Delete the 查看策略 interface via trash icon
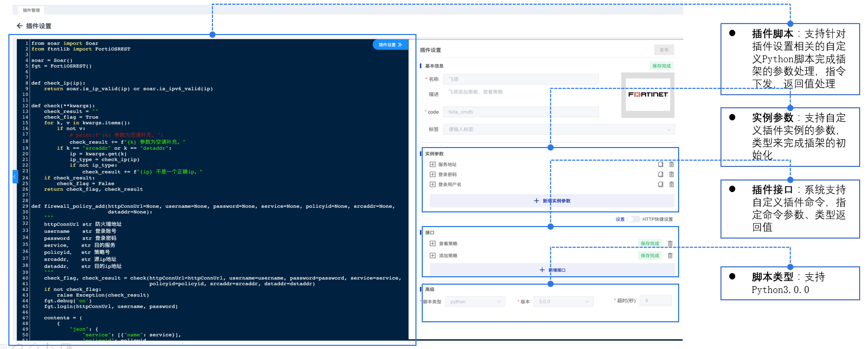This screenshot has width=868, height=349. click(x=670, y=243)
